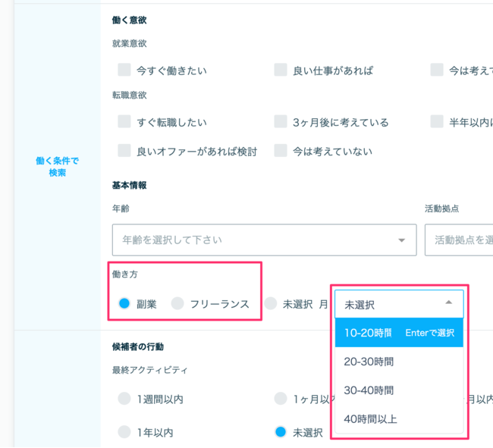The image size is (493, 448).
Task: Check the 今は考えていない checkbox under 転職意欲
Action: [x=281, y=151]
